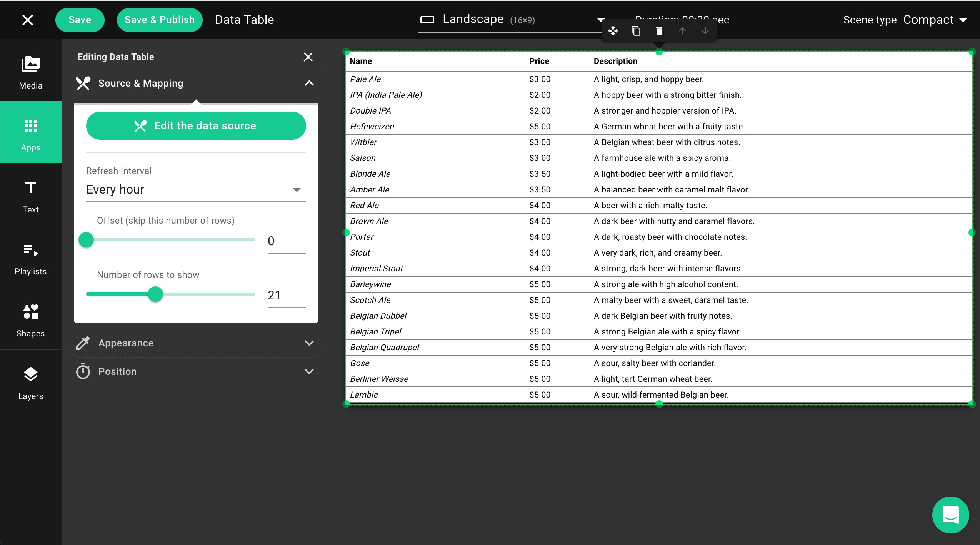Click the Offset value input field
This screenshot has width=980, height=545.
point(286,241)
